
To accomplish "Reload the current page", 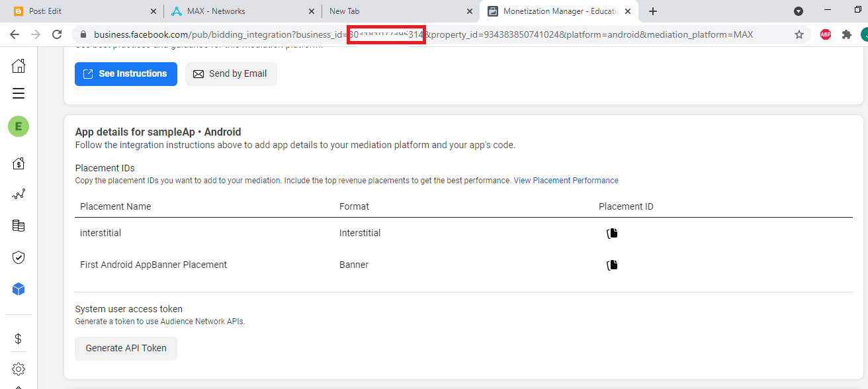I will pos(58,34).
